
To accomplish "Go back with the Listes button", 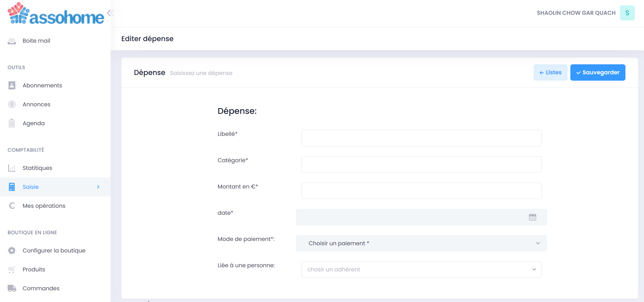I will click(x=550, y=73).
